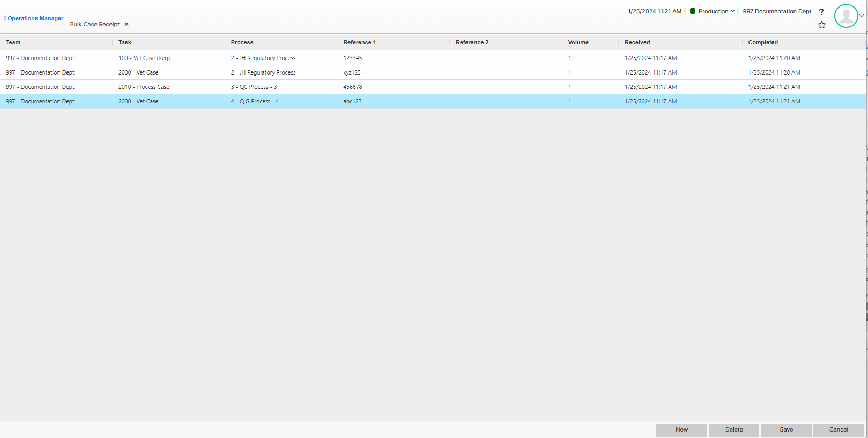
Task: Switch to the Bulk Case Receipt tab
Action: click(94, 24)
